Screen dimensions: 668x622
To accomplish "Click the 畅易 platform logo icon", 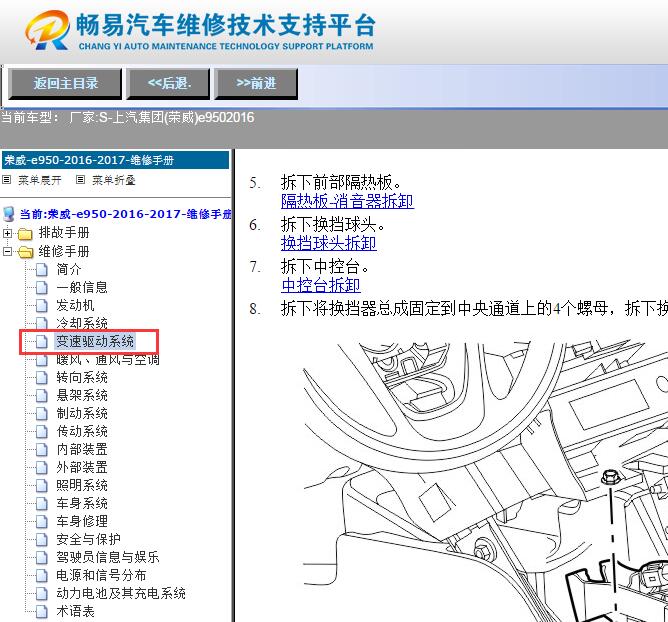I will pos(47,30).
